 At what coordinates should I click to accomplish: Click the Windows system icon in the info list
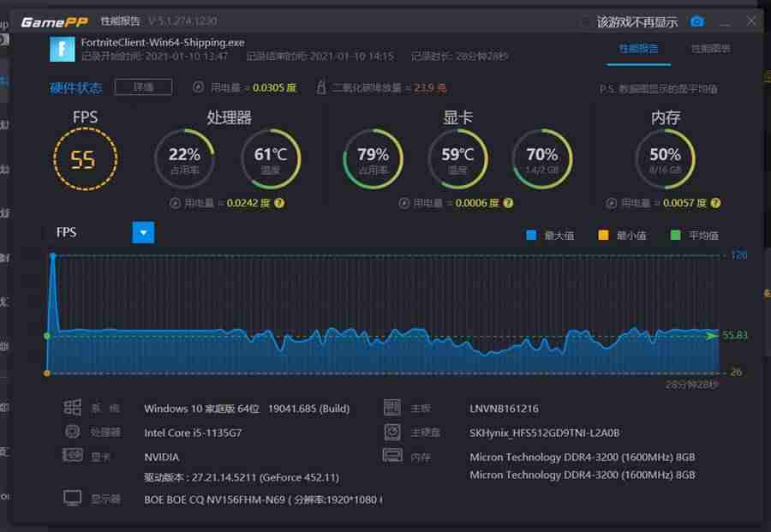click(72, 408)
